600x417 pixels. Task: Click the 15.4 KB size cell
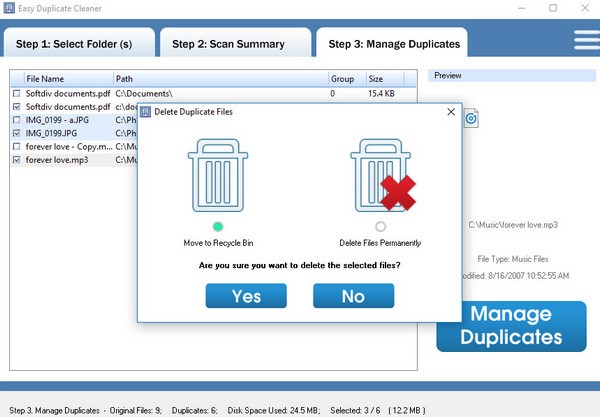[x=381, y=93]
